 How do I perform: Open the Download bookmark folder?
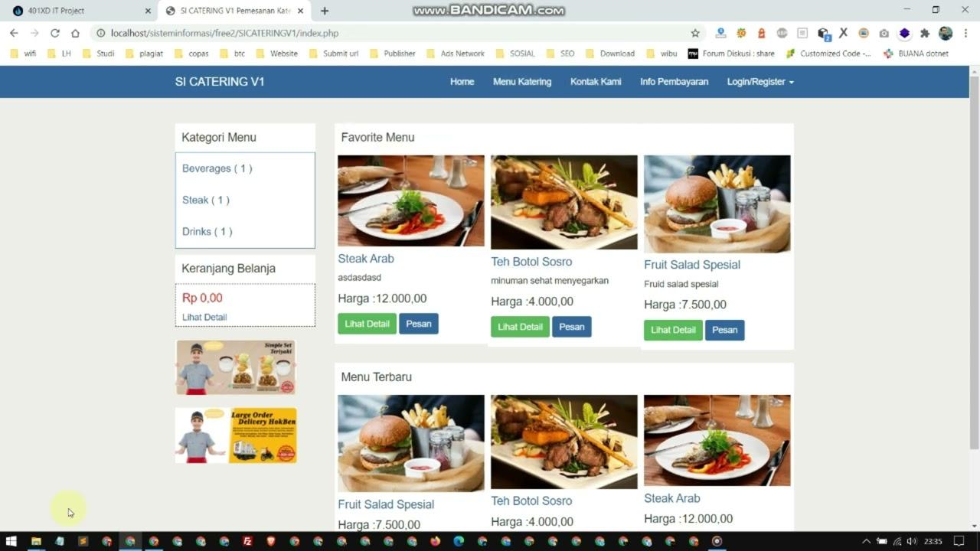pos(610,54)
